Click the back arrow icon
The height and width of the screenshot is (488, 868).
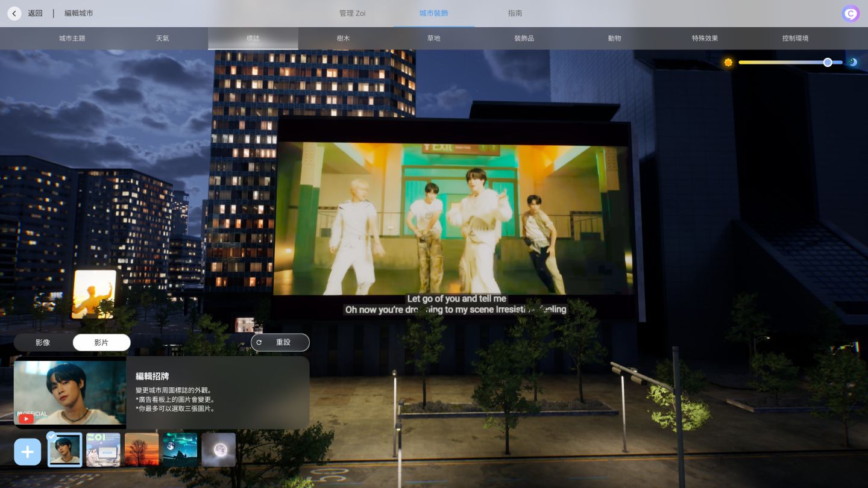(x=14, y=13)
